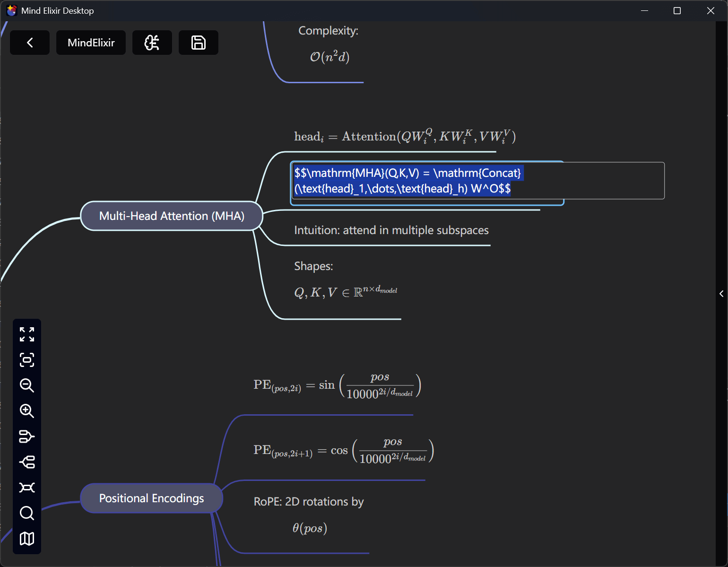Click the 'Intuition: attend in multiple subspaces' node
Image resolution: width=728 pixels, height=567 pixels.
coord(391,230)
